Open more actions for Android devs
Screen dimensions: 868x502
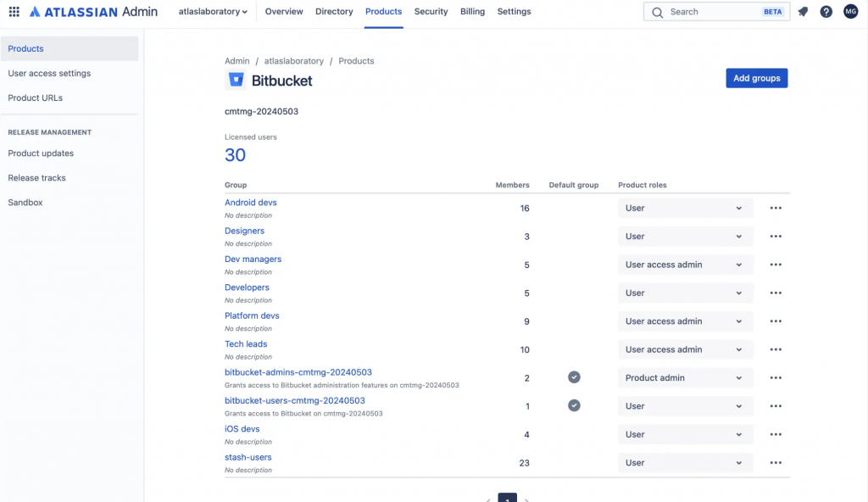tap(776, 208)
